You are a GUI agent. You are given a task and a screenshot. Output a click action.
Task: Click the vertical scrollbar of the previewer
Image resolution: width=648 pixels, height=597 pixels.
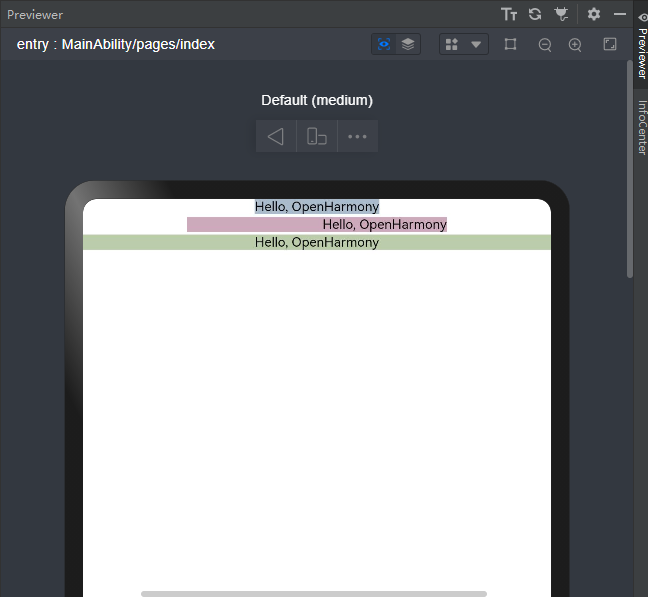tap(630, 169)
